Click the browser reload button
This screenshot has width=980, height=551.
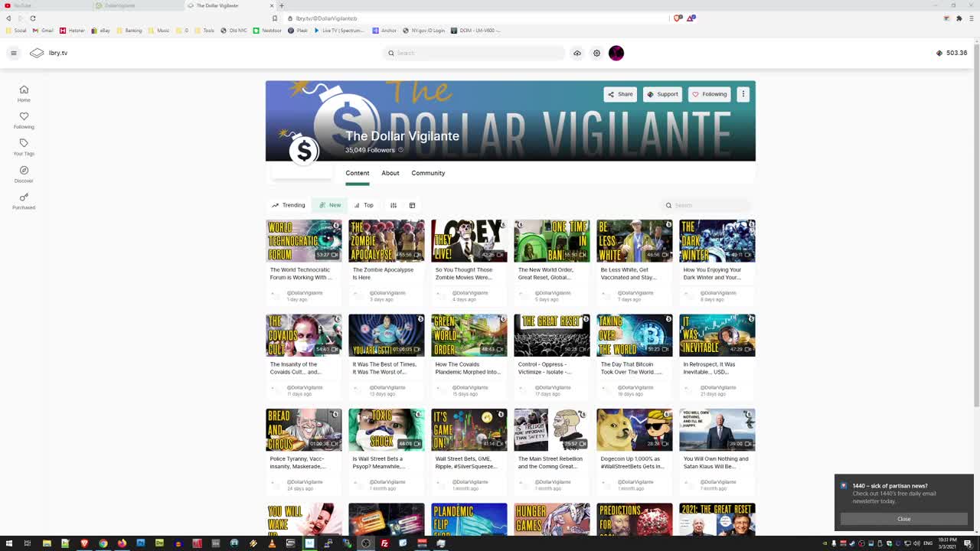click(33, 18)
